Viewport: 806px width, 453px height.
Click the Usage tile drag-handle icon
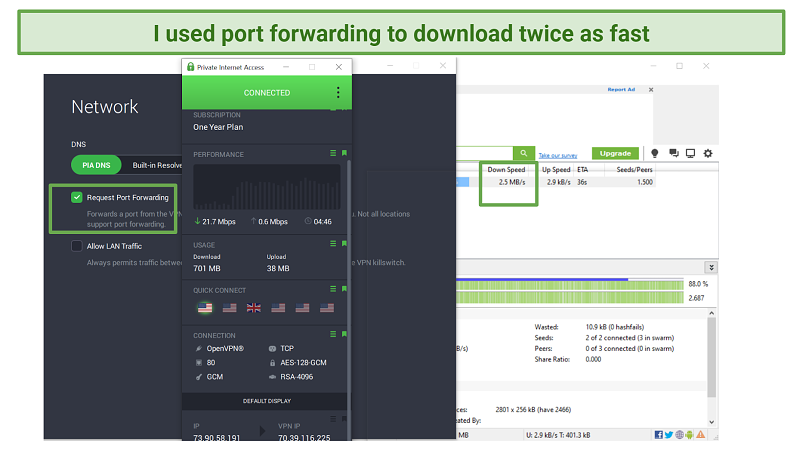click(333, 244)
